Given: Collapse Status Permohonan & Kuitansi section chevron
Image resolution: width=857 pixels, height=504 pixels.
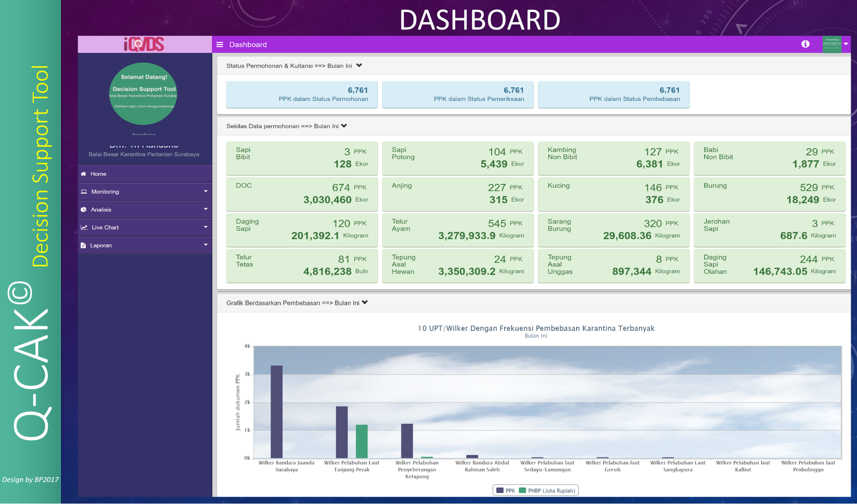Looking at the screenshot, I should click(x=359, y=66).
